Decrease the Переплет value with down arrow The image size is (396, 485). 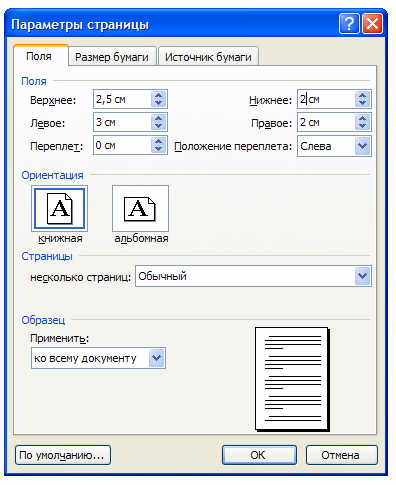coord(159,149)
